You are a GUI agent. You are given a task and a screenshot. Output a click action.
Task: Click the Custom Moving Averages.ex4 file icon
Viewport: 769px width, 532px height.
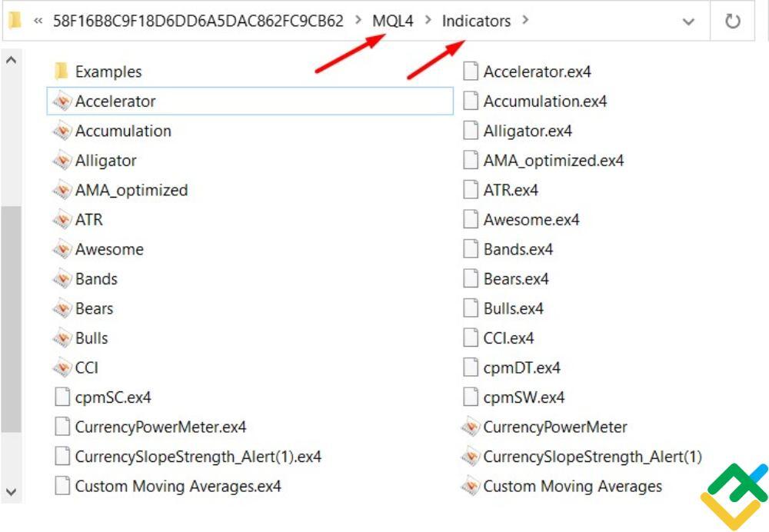tap(62, 486)
